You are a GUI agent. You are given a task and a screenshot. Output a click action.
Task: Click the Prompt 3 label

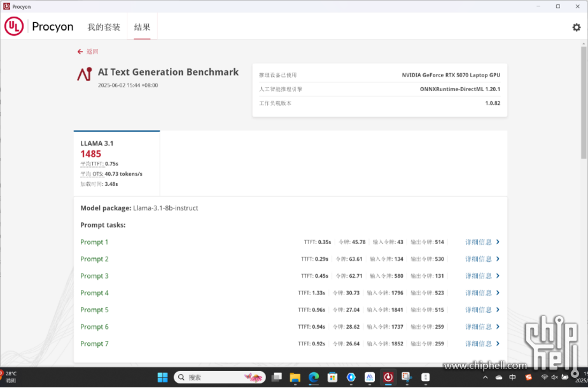[x=94, y=276]
